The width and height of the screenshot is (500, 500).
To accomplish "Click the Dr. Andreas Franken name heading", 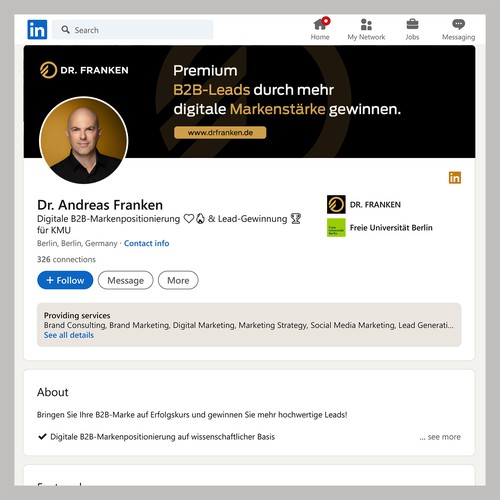I will click(x=100, y=205).
